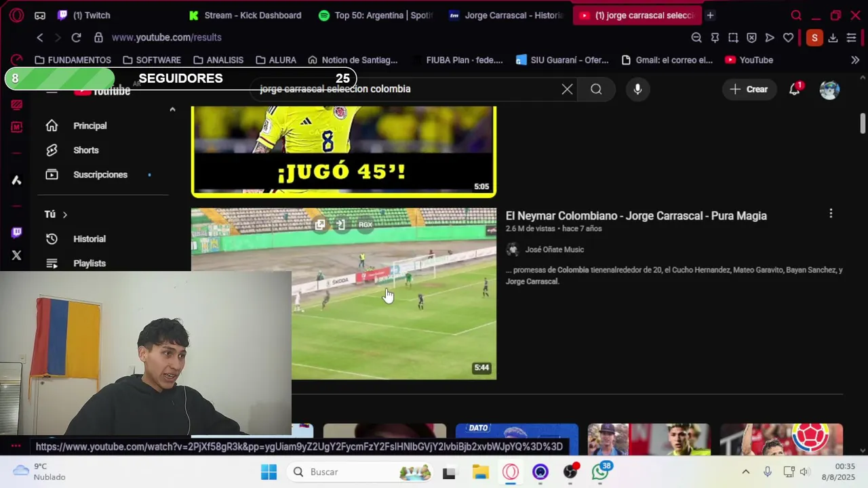Click the send/play arrow icon in address bar

click(x=770, y=37)
